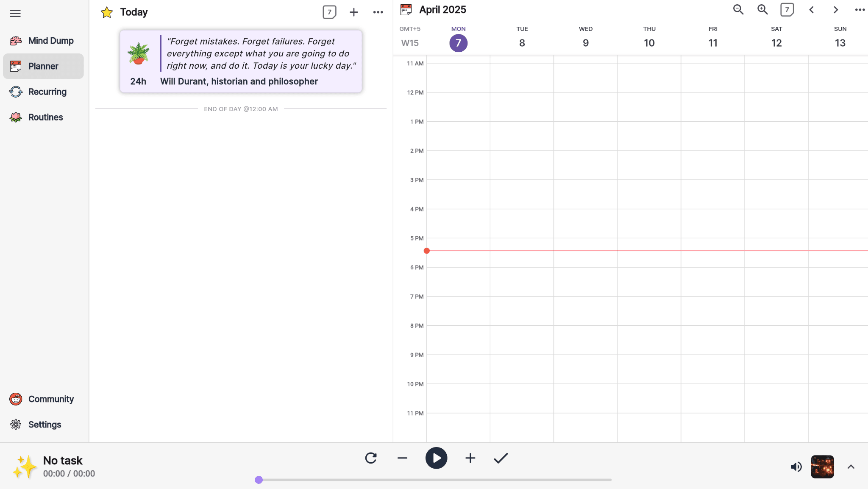Switch to the Planner section

[x=44, y=66]
